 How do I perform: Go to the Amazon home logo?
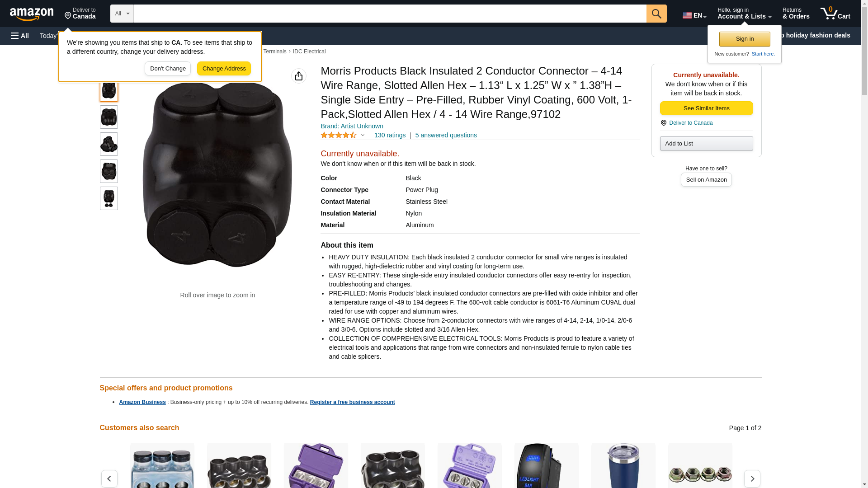[32, 14]
